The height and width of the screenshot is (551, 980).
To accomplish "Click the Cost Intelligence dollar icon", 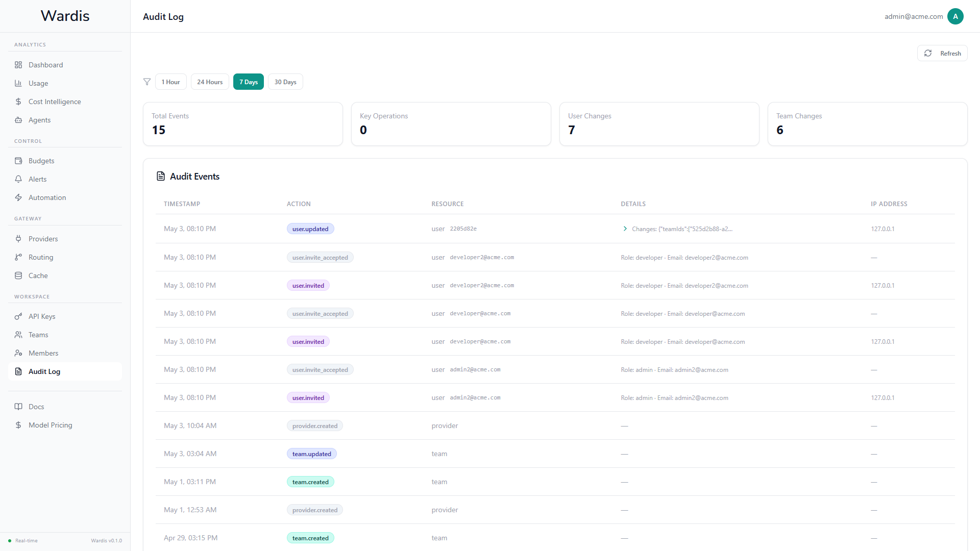I will coord(18,102).
